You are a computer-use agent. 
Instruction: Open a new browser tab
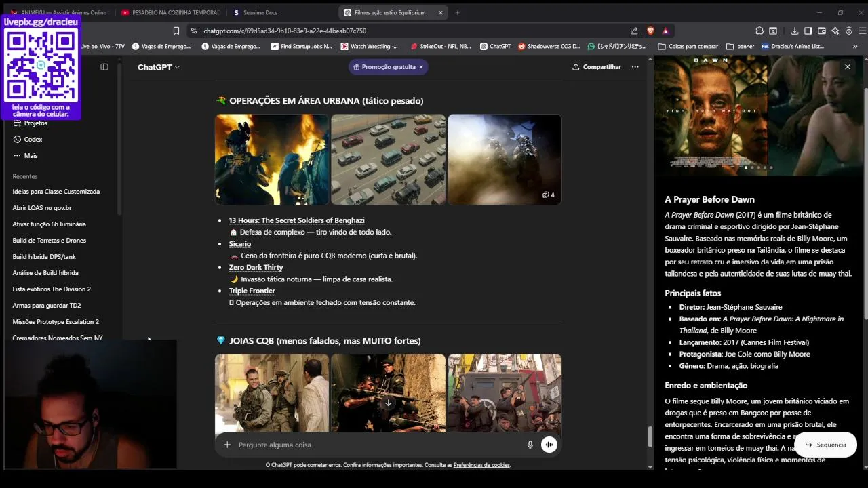pyautogui.click(x=457, y=12)
